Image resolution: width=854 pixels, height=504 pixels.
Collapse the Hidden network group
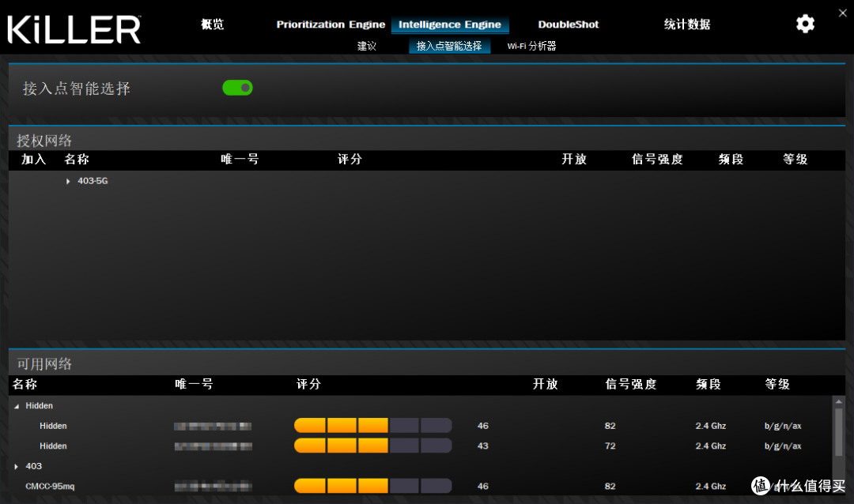point(17,406)
